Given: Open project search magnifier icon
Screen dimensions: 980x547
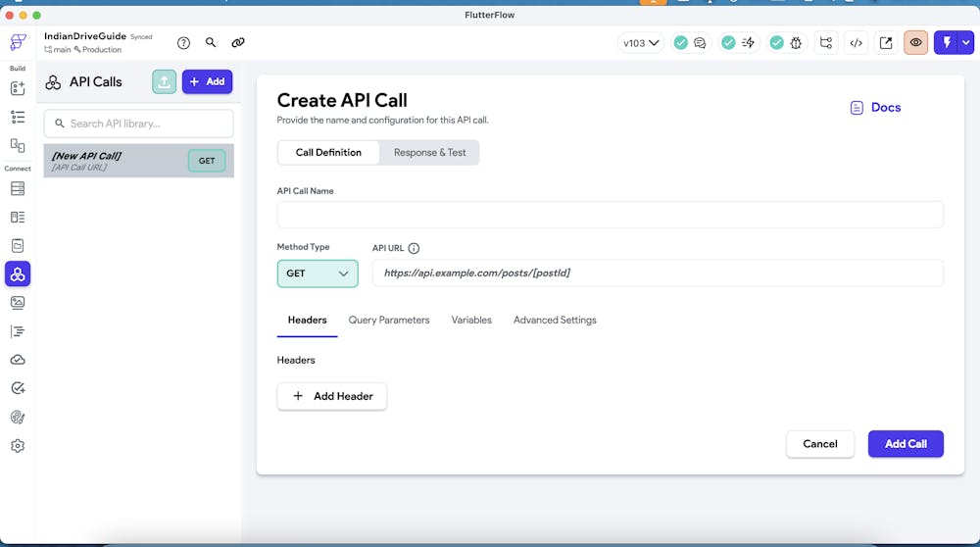Looking at the screenshot, I should click(x=211, y=42).
